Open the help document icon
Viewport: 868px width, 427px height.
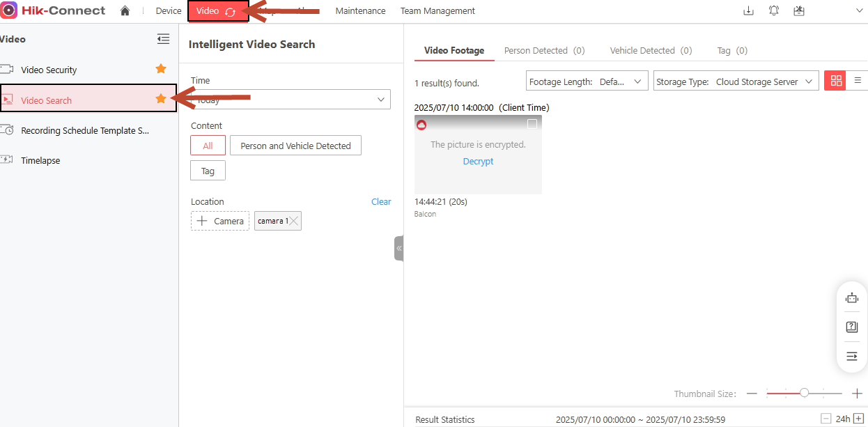851,327
